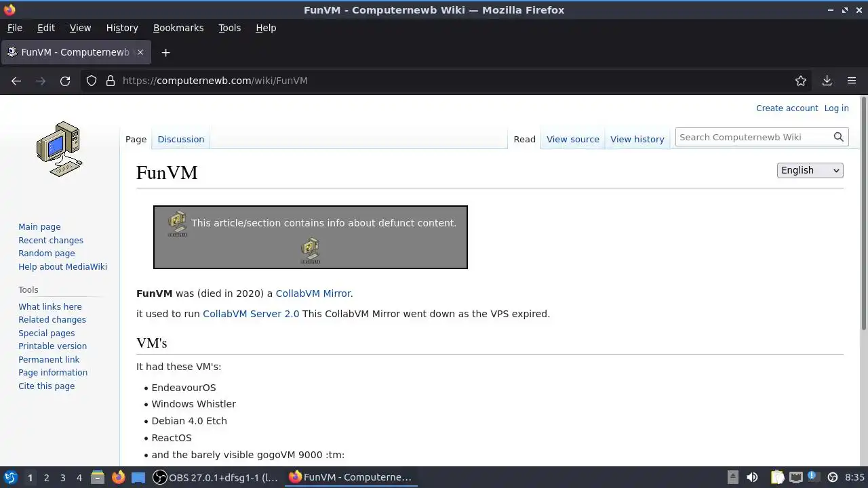This screenshot has width=868, height=488.
Task: Click the Permanent link sidebar entry
Action: [x=49, y=360]
